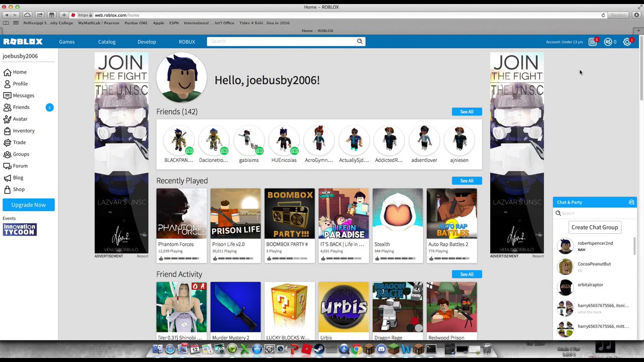See All recently played games
The image size is (644, 362).
pyautogui.click(x=467, y=180)
